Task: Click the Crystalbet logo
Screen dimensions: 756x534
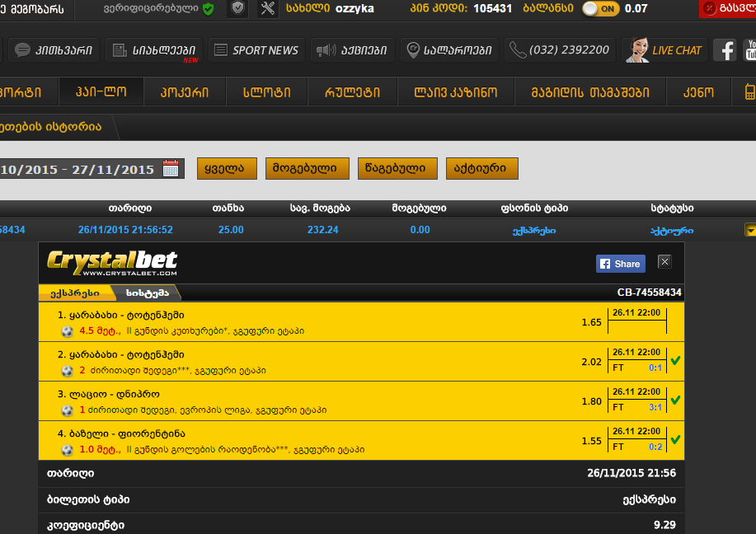Action: [x=112, y=263]
